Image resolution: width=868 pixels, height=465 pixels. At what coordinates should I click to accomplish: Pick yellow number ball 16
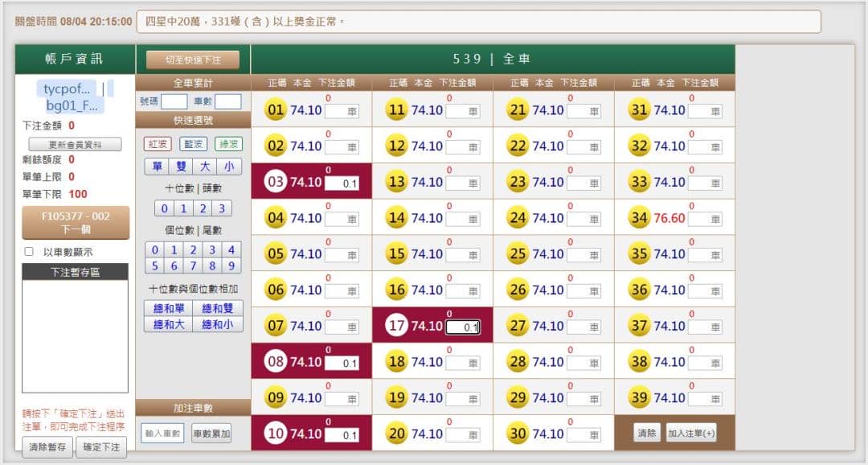[396, 290]
